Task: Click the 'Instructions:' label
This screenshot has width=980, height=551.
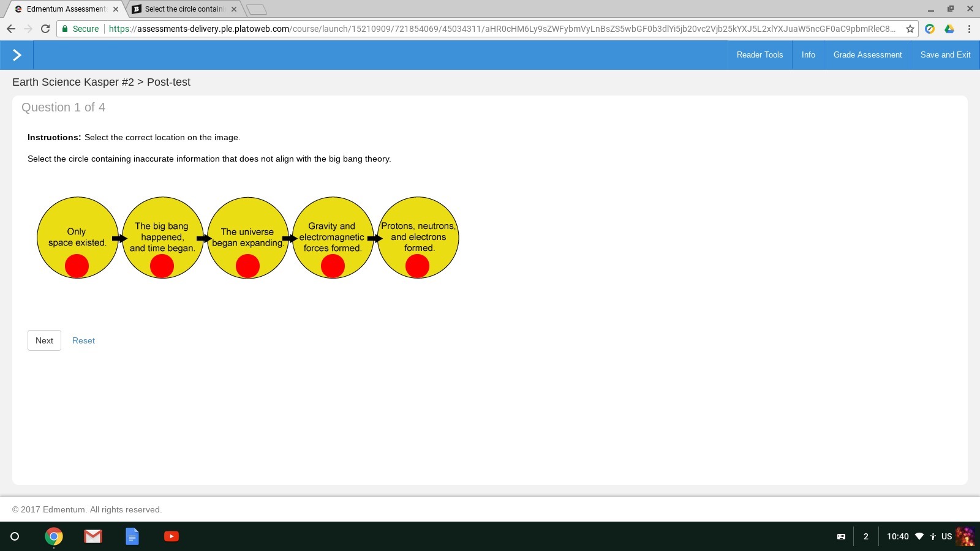Action: coord(54,137)
